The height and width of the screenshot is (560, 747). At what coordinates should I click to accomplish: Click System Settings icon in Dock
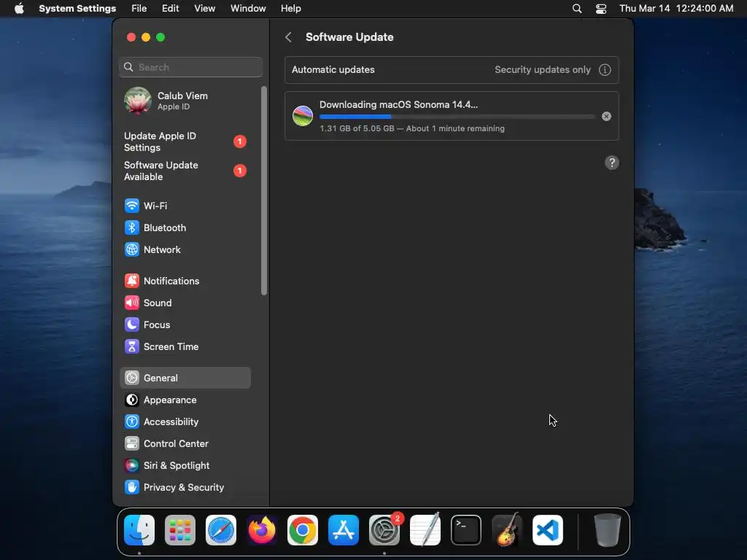point(384,530)
